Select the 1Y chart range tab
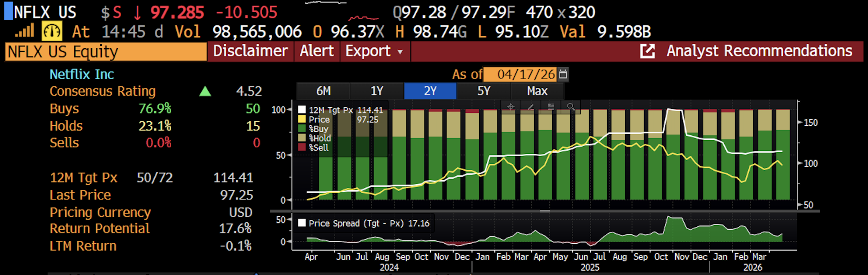The image size is (868, 275). point(377,91)
